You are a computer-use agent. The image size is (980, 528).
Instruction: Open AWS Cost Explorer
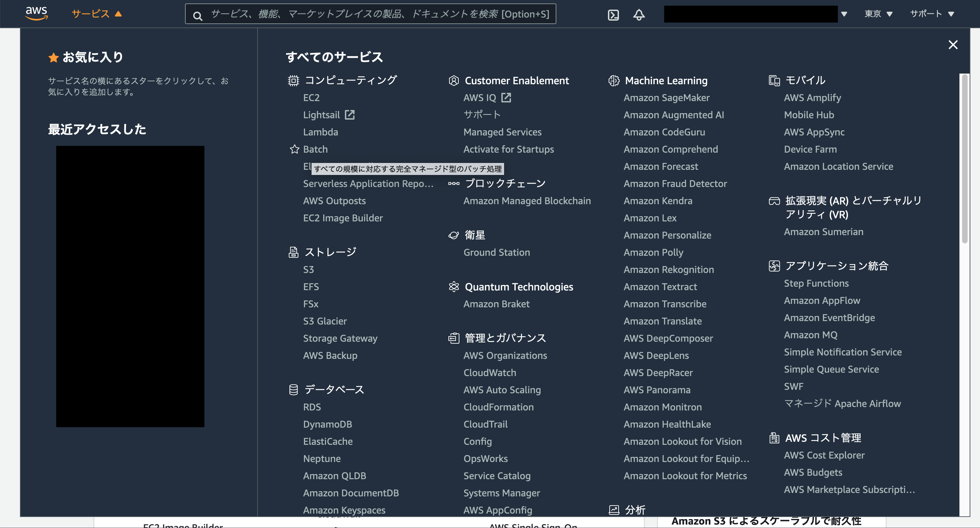[x=824, y=455]
